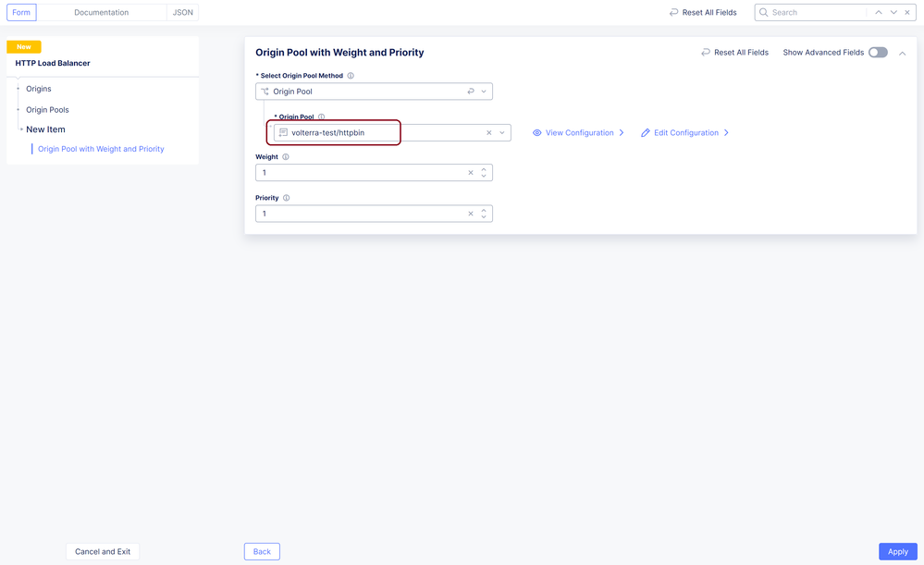924x565 pixels.
Task: Click info icon next to Priority label
Action: (x=287, y=198)
